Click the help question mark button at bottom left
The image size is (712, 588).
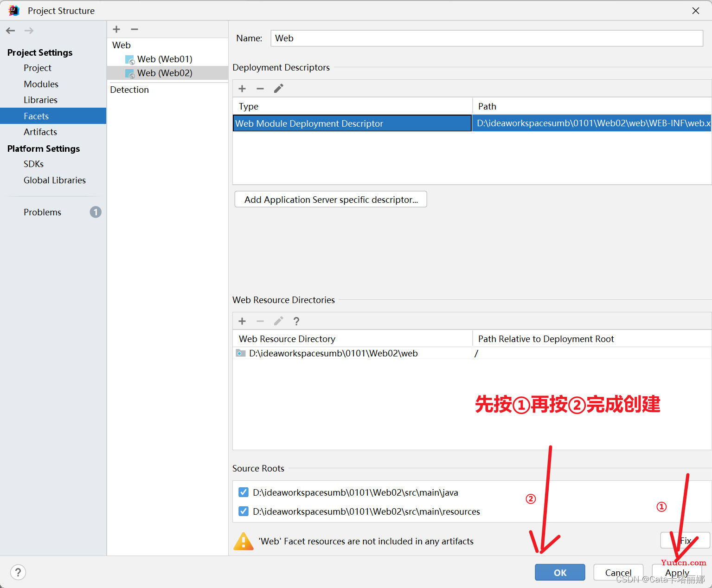coord(18,572)
